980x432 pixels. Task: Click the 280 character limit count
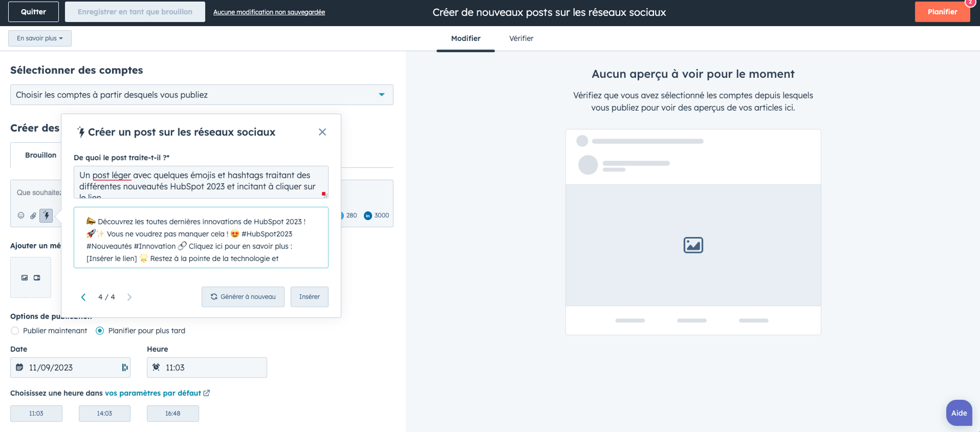[352, 216]
